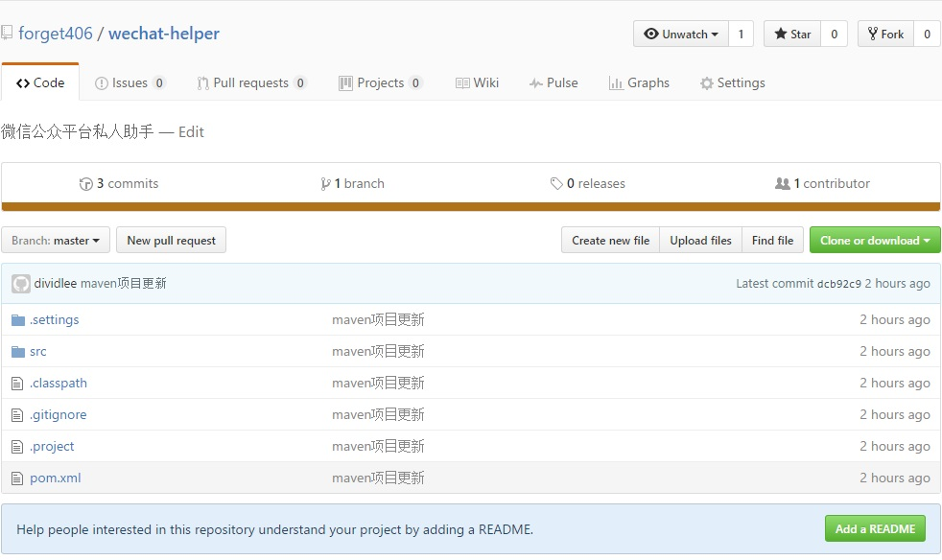
Task: Click the folder icon beside .settings
Action: (18, 319)
